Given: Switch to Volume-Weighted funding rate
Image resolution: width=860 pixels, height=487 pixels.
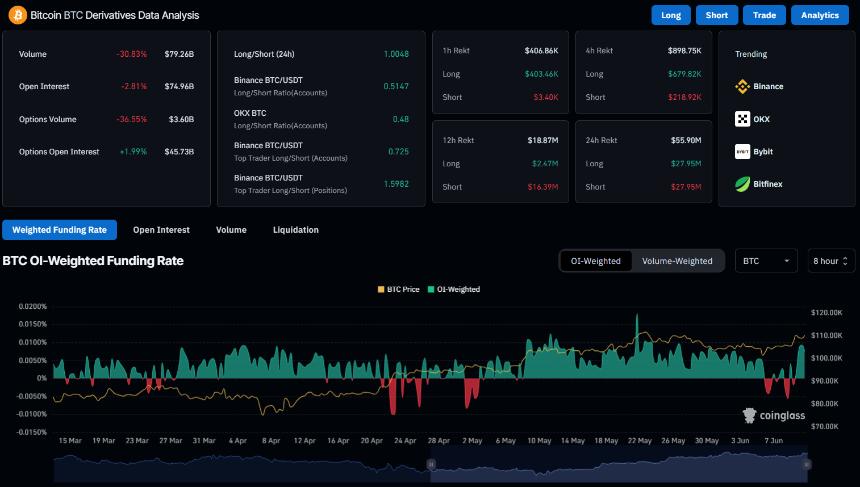Looking at the screenshot, I should (677, 261).
